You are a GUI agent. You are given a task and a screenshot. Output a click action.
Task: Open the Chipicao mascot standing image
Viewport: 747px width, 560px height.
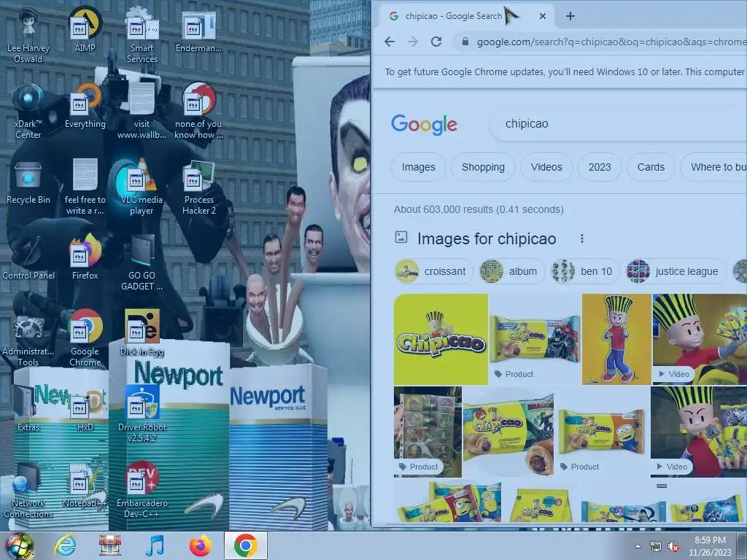[x=616, y=339]
